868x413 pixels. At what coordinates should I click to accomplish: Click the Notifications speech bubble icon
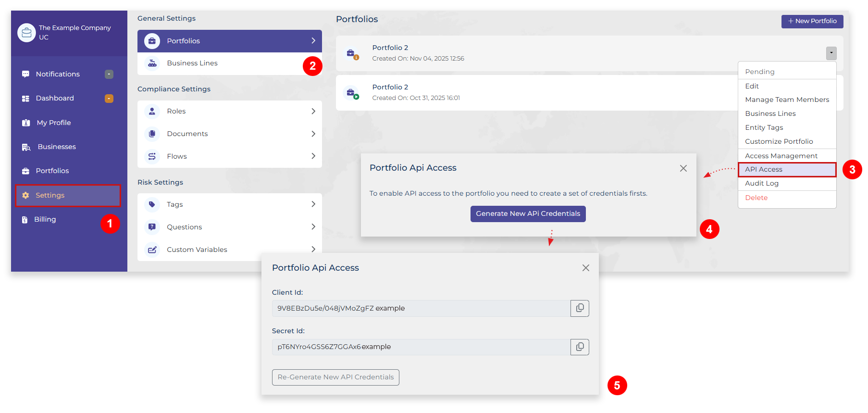(25, 74)
